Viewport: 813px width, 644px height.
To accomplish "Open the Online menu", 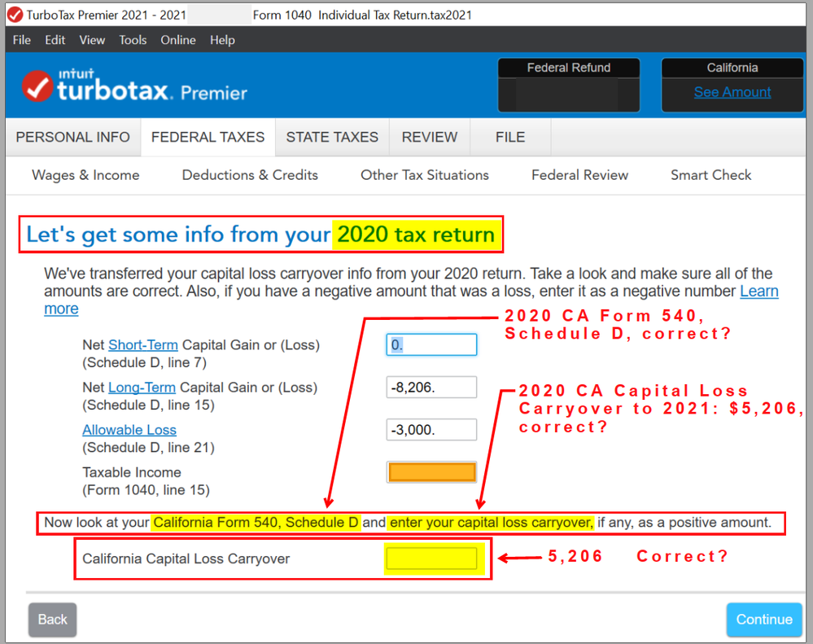I will point(178,40).
